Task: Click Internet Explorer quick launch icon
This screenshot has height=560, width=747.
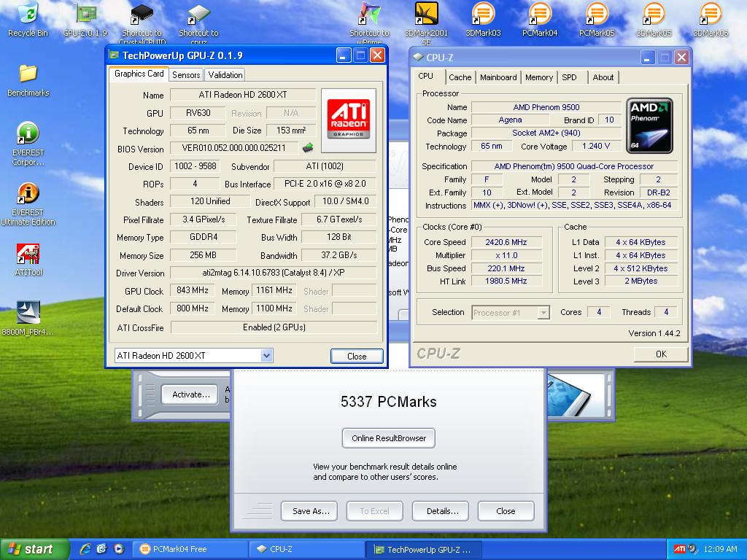Action: (86, 549)
